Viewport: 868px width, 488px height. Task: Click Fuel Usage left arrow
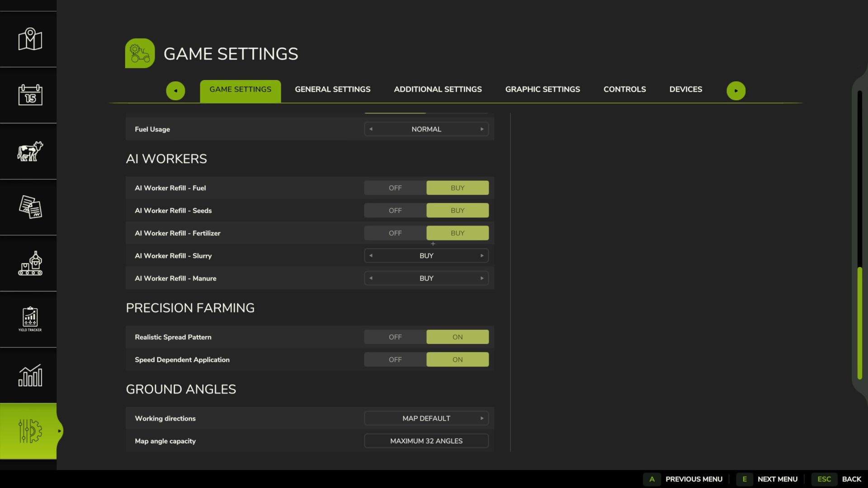371,129
